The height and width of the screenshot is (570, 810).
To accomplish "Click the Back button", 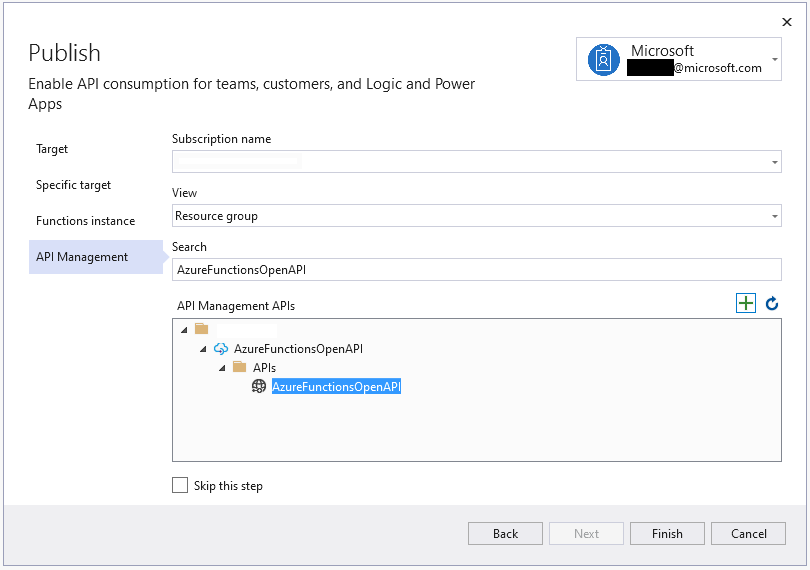I will tap(505, 533).
